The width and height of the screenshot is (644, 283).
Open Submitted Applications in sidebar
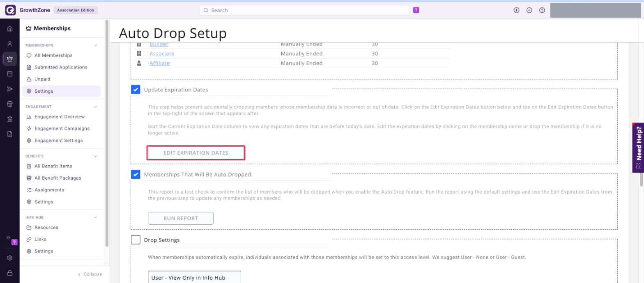click(x=61, y=67)
